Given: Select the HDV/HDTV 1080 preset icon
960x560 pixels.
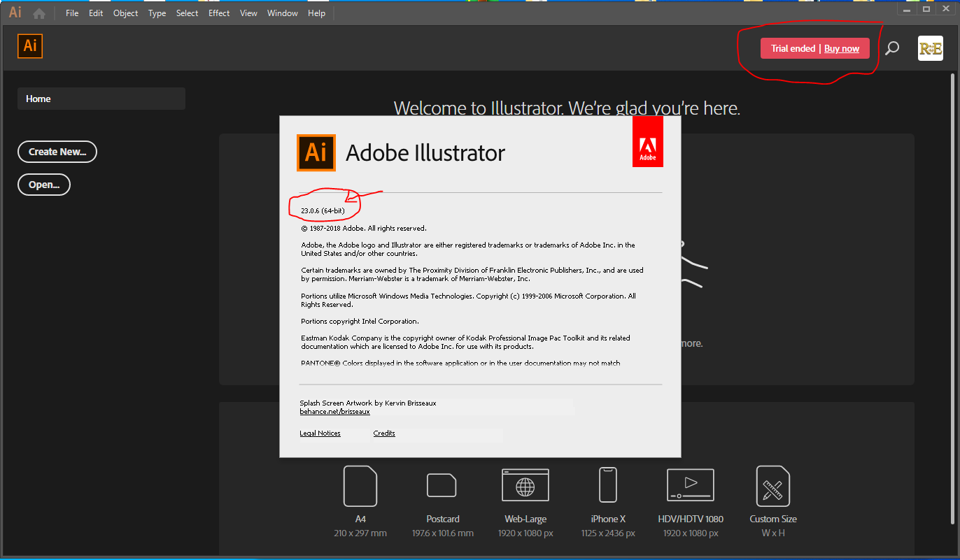Looking at the screenshot, I should (x=691, y=485).
